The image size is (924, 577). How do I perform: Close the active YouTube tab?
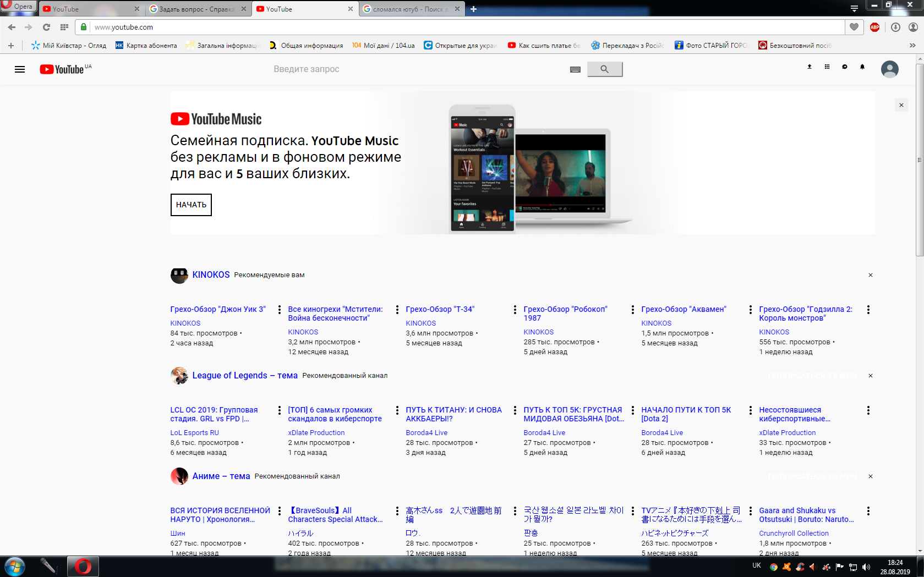coord(351,9)
